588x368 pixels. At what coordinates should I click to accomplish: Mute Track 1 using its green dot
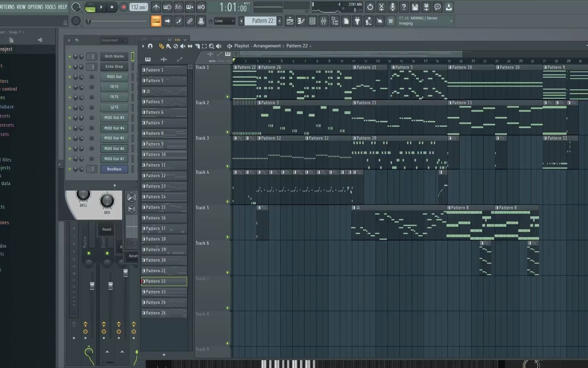click(x=227, y=96)
